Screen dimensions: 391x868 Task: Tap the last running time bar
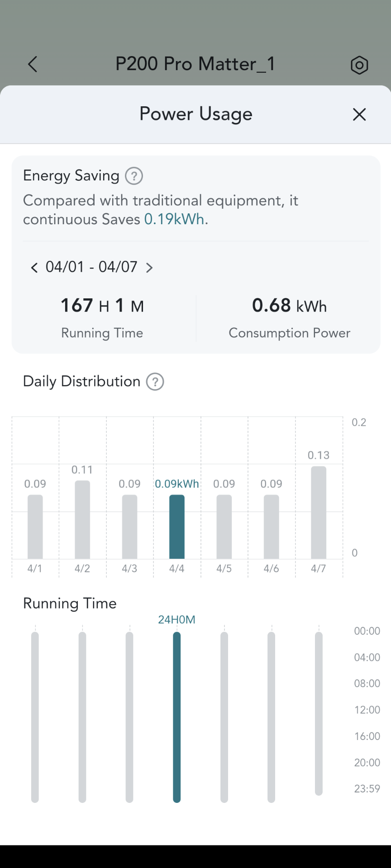tap(319, 713)
